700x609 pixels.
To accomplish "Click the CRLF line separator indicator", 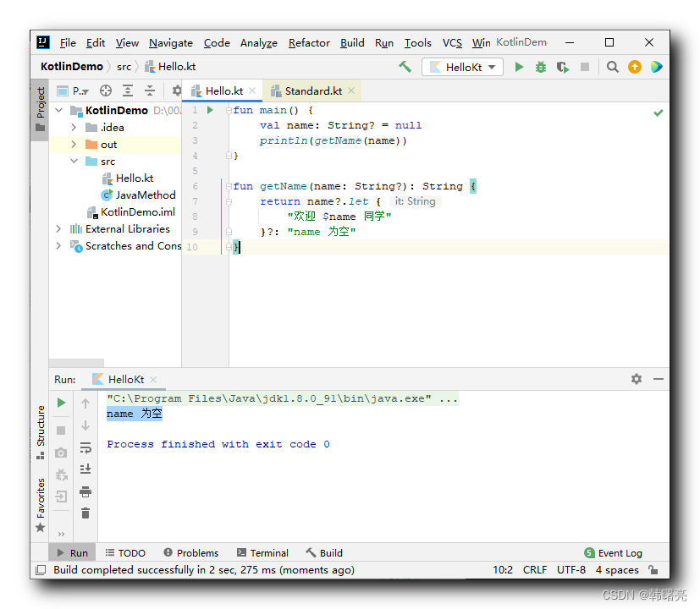I will pyautogui.click(x=535, y=570).
